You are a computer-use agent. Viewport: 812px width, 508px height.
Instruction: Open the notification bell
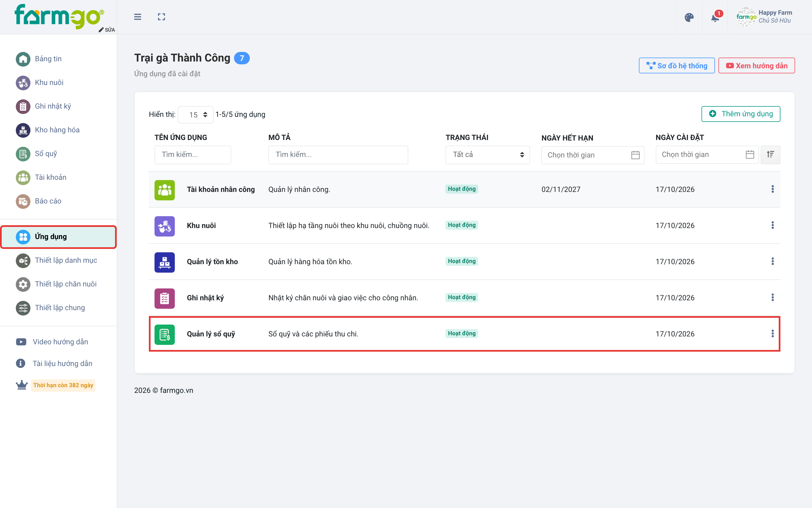click(x=715, y=17)
